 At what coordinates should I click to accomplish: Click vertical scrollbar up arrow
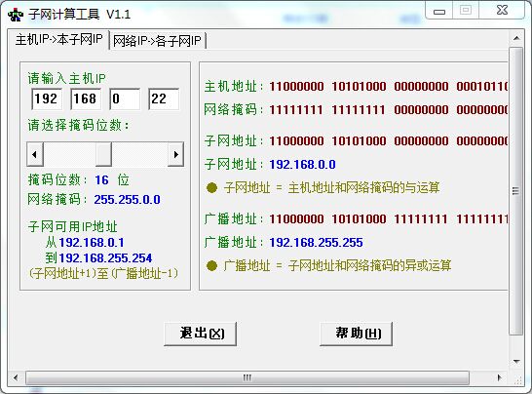[x=516, y=38]
